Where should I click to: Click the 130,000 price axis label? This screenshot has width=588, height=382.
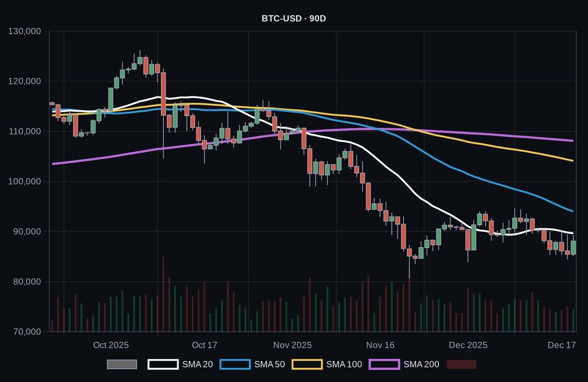click(25, 31)
